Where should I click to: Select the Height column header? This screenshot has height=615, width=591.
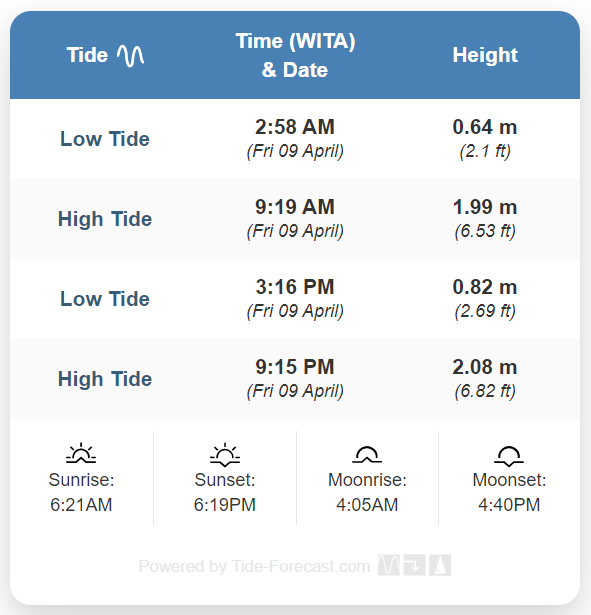click(x=485, y=55)
